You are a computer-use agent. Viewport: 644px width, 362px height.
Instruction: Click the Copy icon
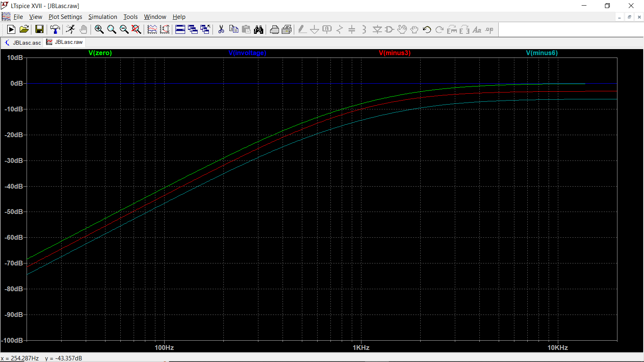[233, 29]
